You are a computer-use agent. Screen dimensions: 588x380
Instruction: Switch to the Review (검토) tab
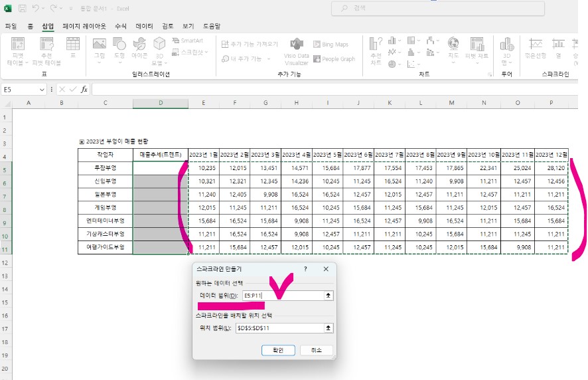click(168, 26)
